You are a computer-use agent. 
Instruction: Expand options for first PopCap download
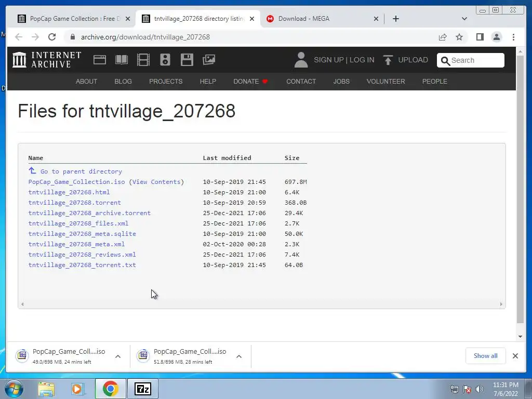[118, 356]
